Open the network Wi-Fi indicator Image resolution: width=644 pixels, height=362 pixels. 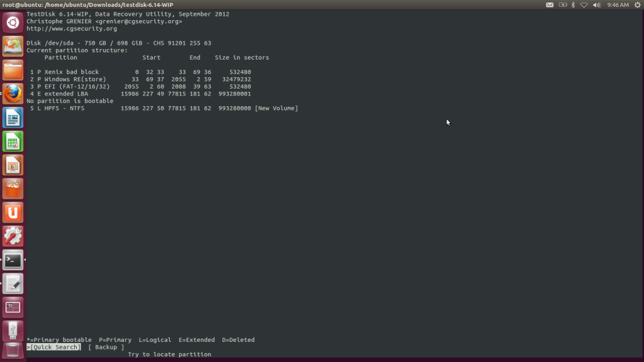(x=584, y=5)
